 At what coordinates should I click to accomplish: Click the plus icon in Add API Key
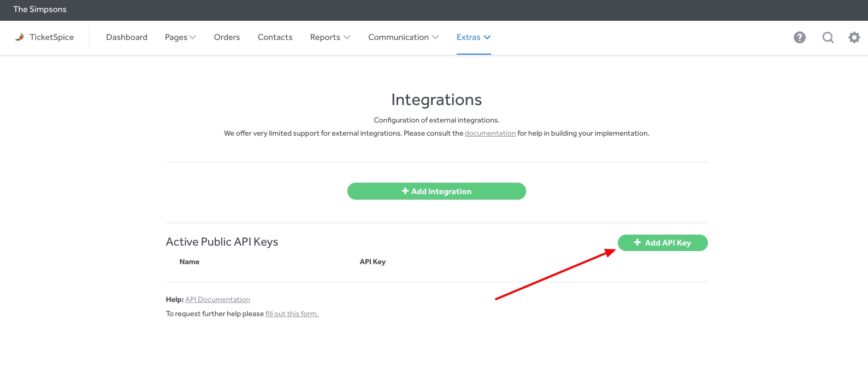tap(637, 242)
